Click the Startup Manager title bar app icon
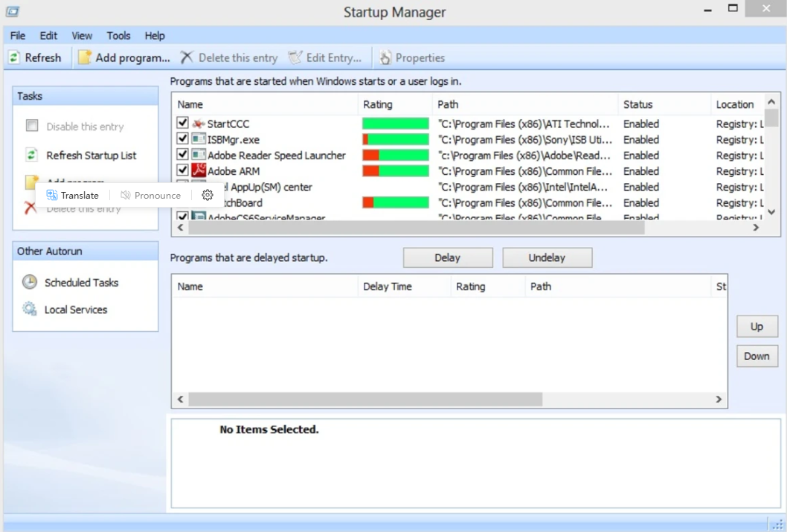787x532 pixels. click(x=13, y=11)
